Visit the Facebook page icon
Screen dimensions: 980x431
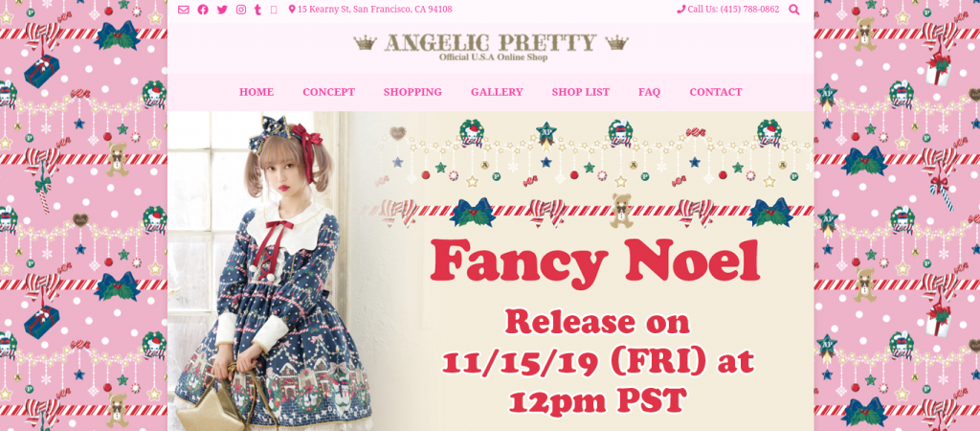pos(203,10)
